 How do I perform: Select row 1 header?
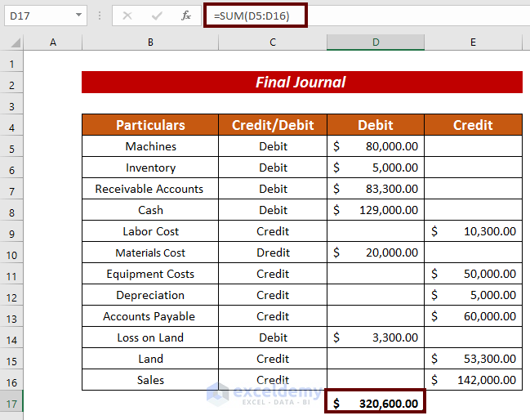11,61
